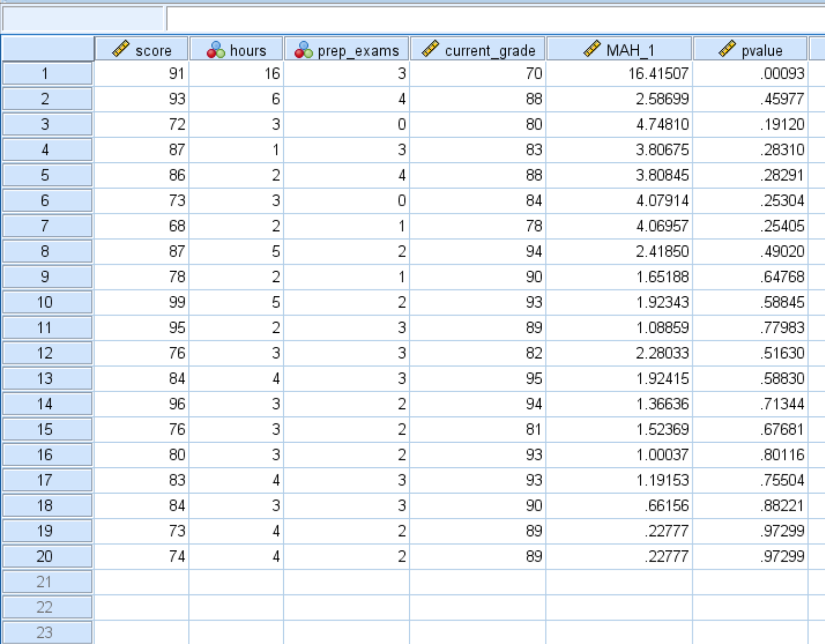Select row header 3
Image resolution: width=825 pixels, height=644 pixels.
[47, 124]
